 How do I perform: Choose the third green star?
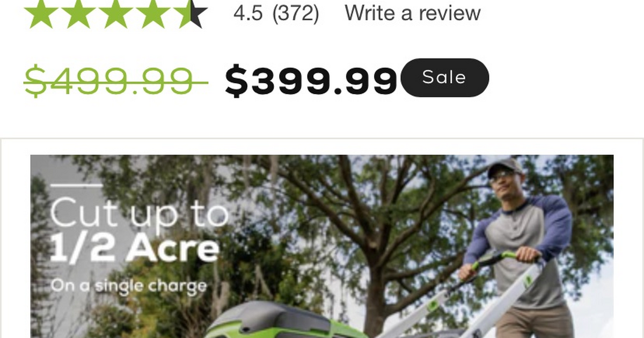coord(116,13)
